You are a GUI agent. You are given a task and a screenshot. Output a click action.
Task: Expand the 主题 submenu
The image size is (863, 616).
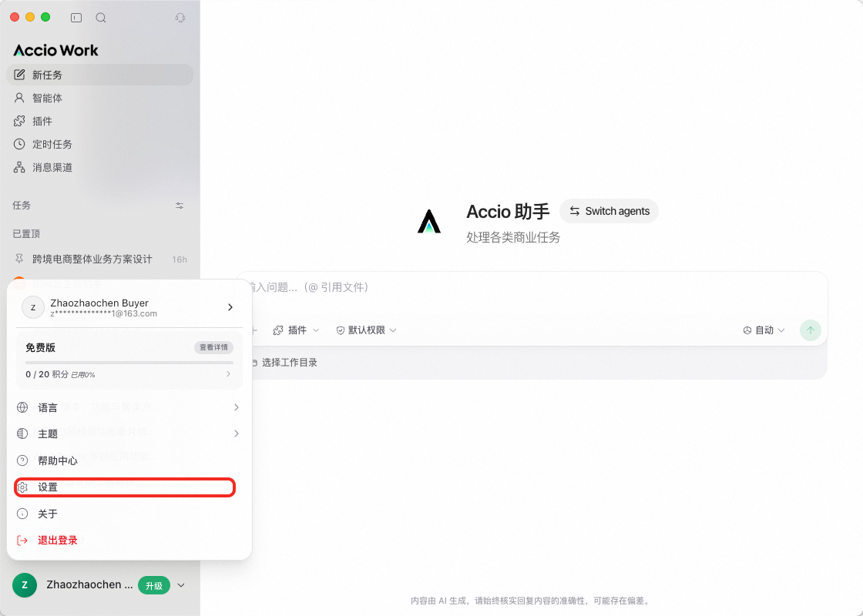(129, 434)
